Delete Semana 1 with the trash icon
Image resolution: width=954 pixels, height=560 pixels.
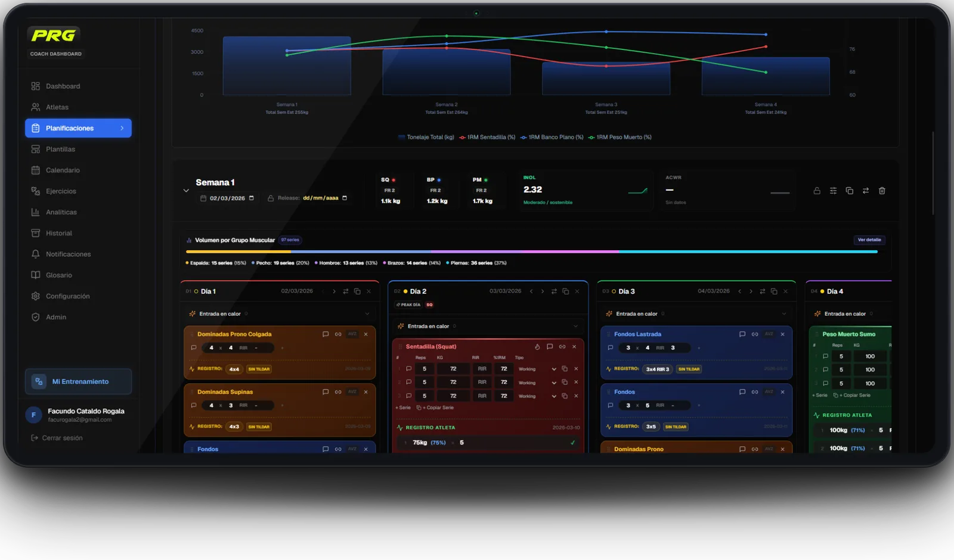point(882,191)
